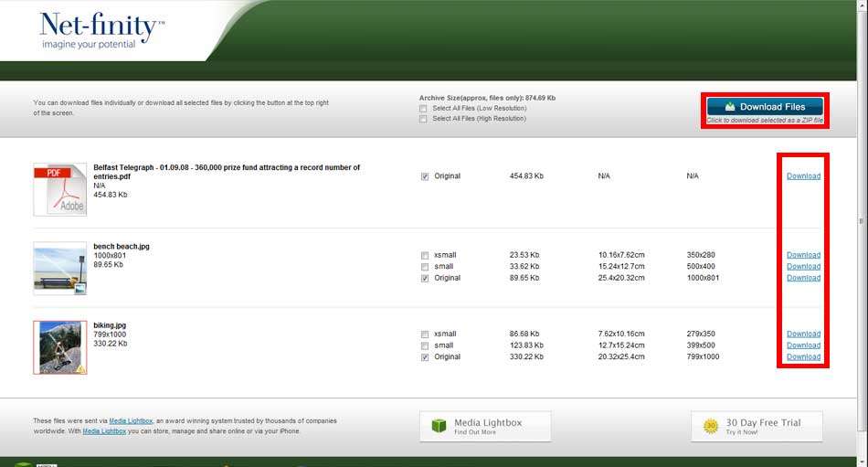Open the Media Lightbox Find Out More button
The image size is (868, 467).
(485, 426)
